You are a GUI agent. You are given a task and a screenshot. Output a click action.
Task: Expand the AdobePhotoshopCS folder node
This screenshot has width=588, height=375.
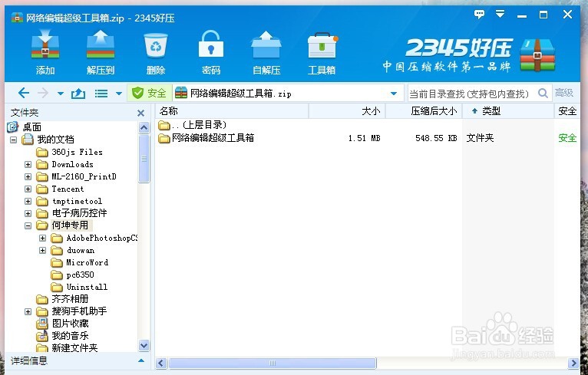pos(43,238)
